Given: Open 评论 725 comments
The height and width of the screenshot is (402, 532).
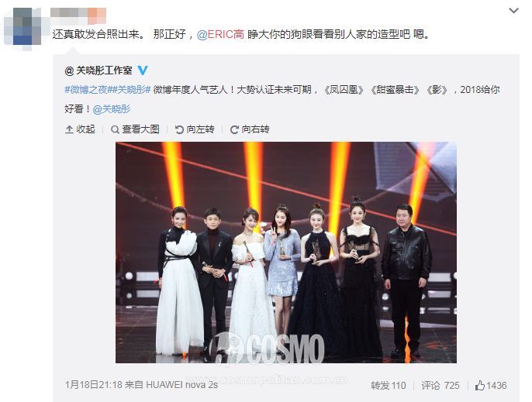Looking at the screenshot, I should 440,386.
